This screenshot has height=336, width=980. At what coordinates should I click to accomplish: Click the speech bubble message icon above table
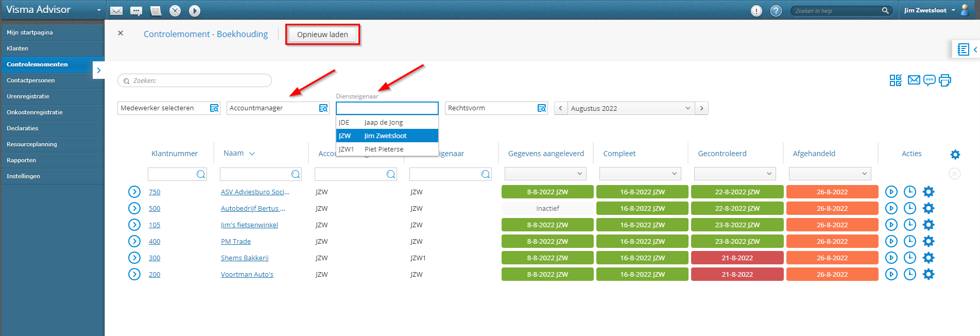tap(929, 80)
